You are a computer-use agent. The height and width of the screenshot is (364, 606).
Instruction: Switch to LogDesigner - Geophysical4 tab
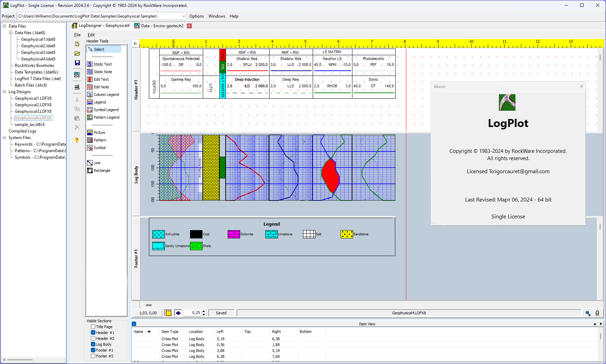[x=101, y=26]
